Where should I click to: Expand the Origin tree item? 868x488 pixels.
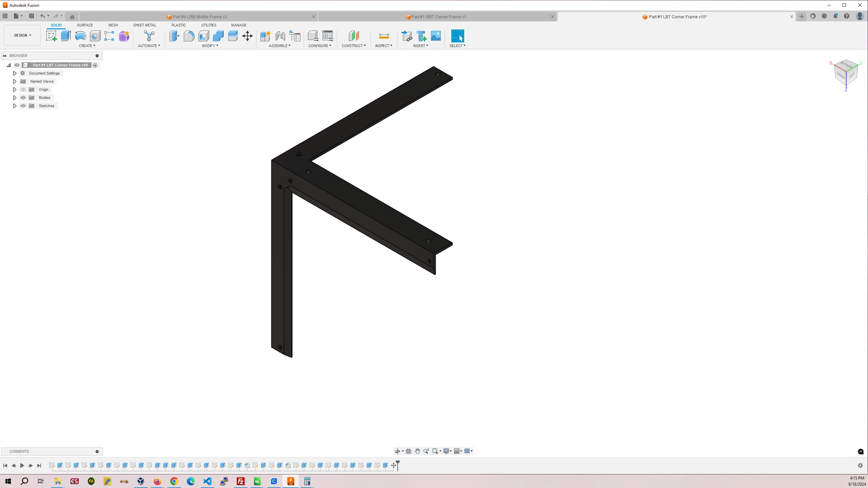(14, 89)
